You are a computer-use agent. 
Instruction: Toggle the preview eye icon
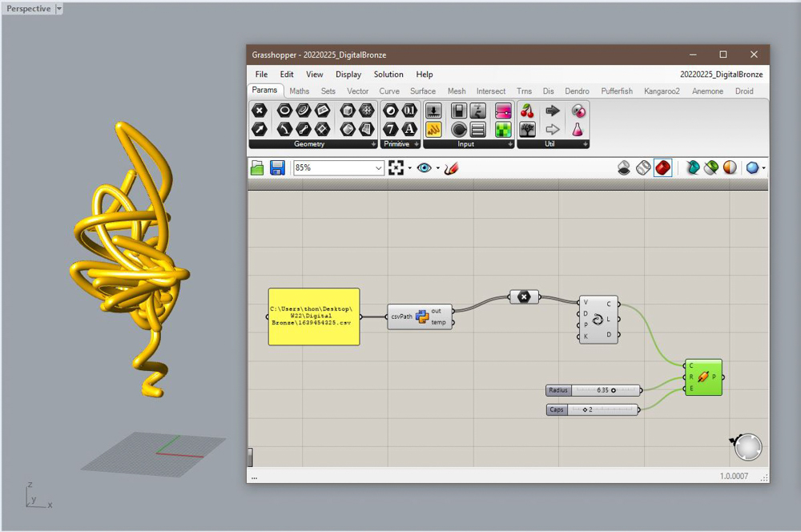425,167
